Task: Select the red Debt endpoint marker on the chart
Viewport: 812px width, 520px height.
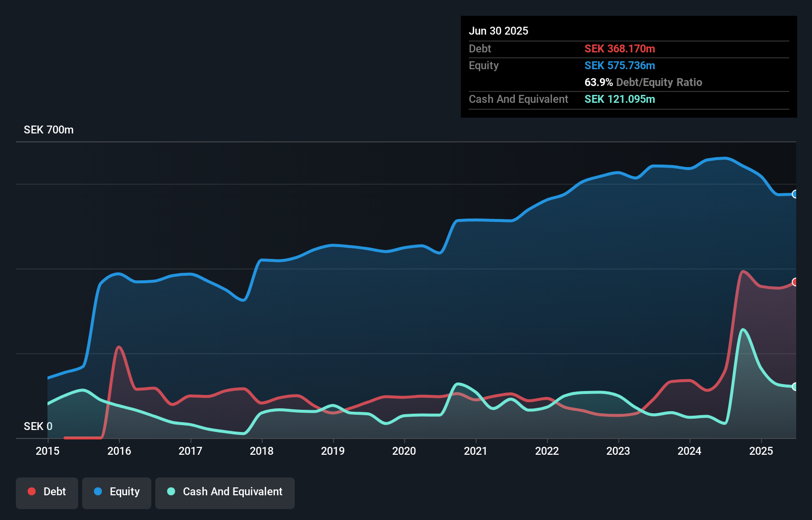Action: point(795,282)
